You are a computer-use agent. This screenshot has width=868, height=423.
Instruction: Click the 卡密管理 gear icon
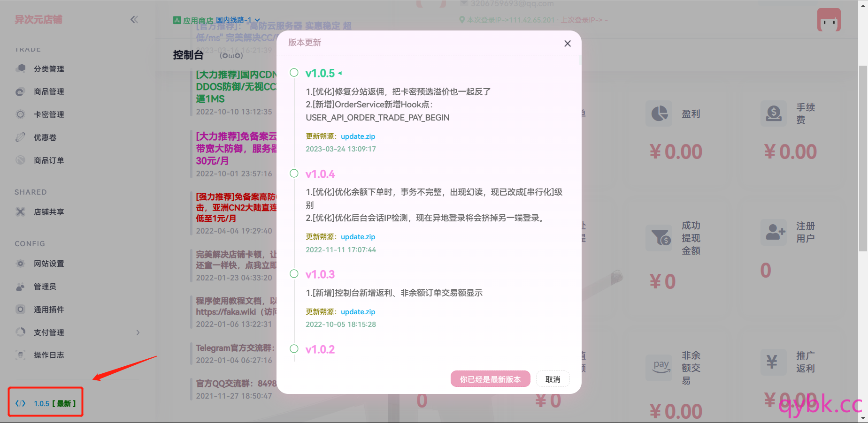(20, 114)
